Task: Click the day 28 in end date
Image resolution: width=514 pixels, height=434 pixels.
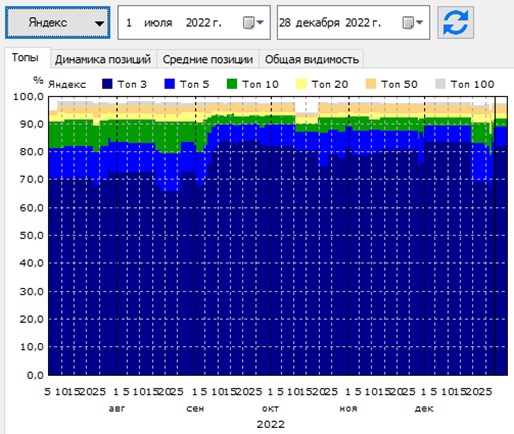Action: (x=285, y=23)
